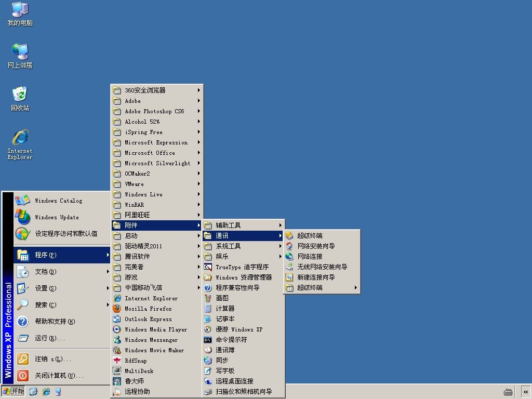532x399 pixels.
Task: Expand 360安全浏览器 program folder
Action: pos(157,90)
